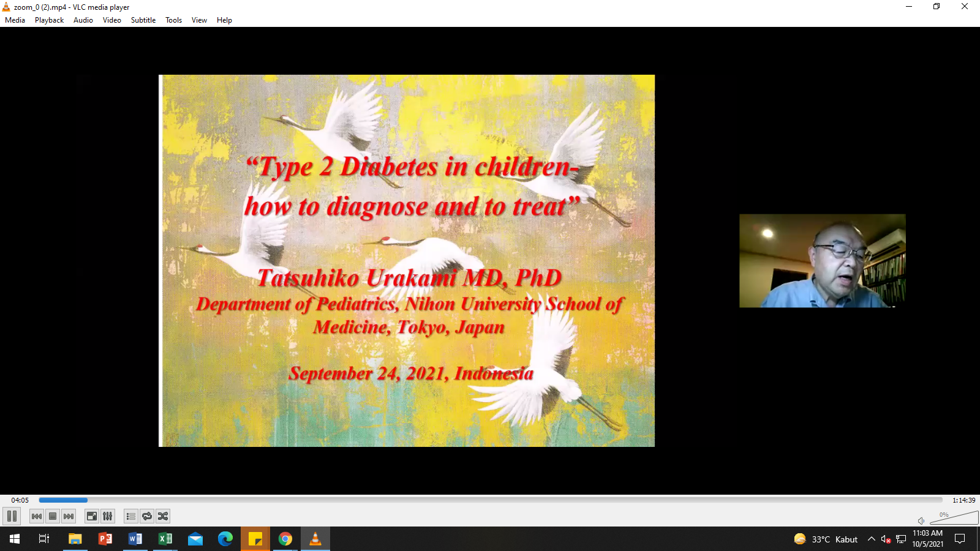
Task: Expand the Tools menu
Action: (173, 20)
